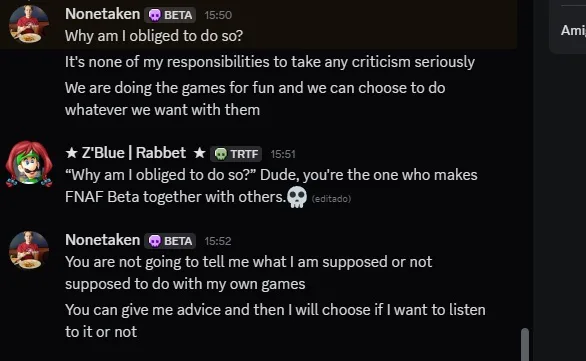Click the purple skull BETA tag at 15:50
586x361 pixels.
click(x=170, y=15)
